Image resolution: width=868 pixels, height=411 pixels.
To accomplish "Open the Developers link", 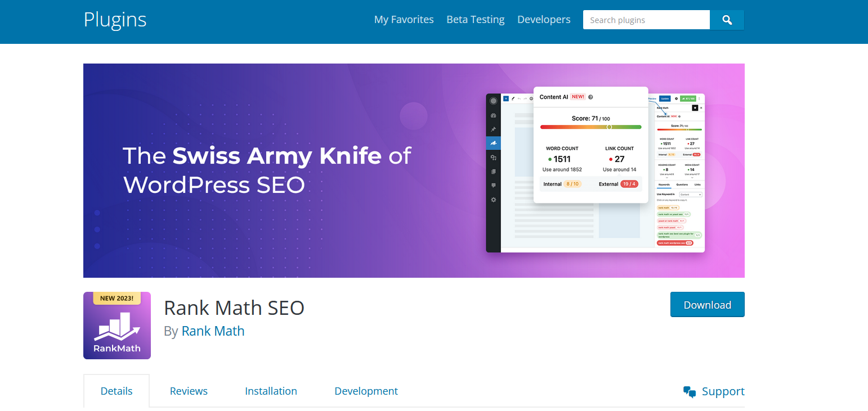I will pyautogui.click(x=544, y=19).
